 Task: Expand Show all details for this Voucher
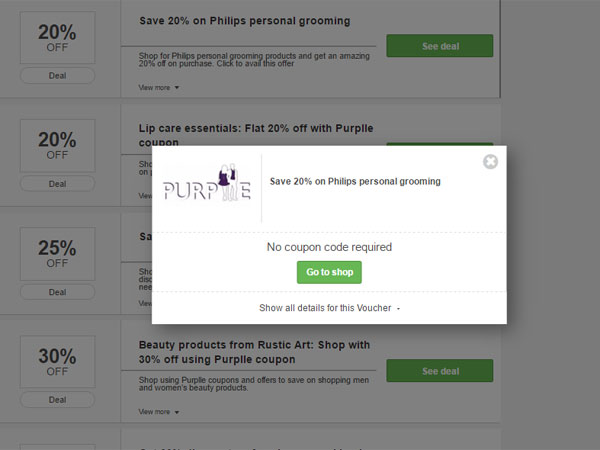pos(329,308)
